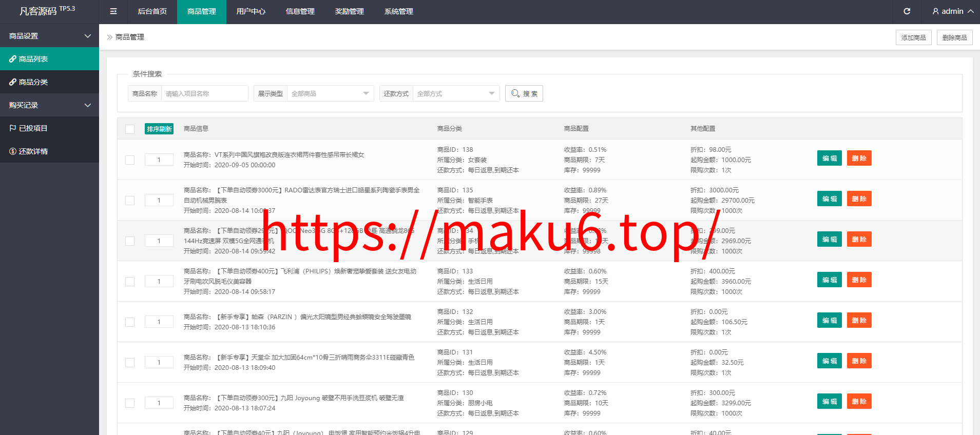Edit product ID 133 via 编辑
Screen dimensions: 980x435
pos(830,280)
